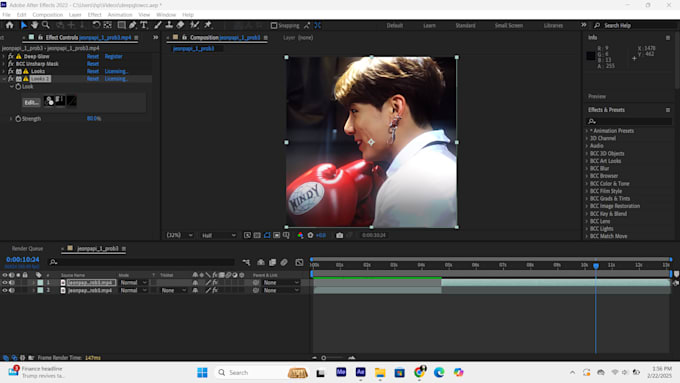This screenshot has height=383, width=680.
Task: Open layer 1 blending mode dropdown
Action: coord(134,282)
